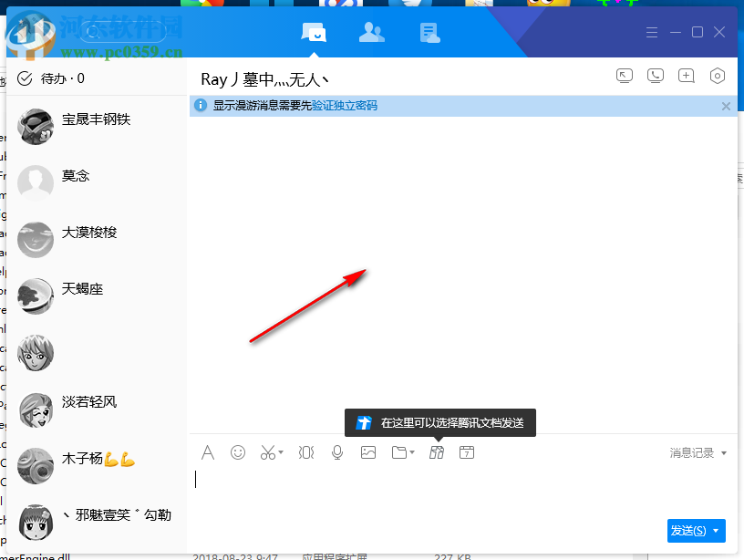Image resolution: width=744 pixels, height=560 pixels.
Task: Create a new group chat
Action: pos(687,76)
